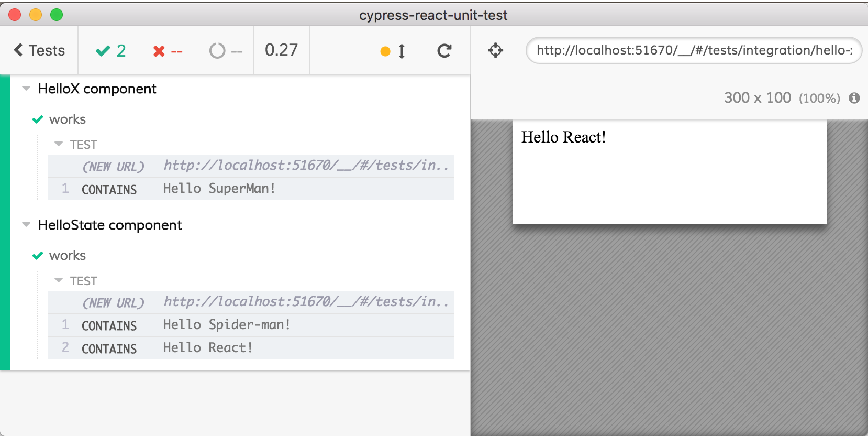Click green check next to HelloX works
Image resolution: width=868 pixels, height=436 pixels.
[x=38, y=119]
